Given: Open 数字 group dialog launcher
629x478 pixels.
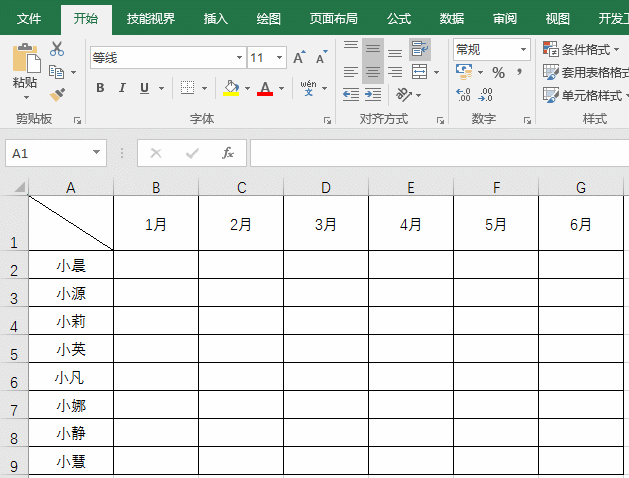Looking at the screenshot, I should [x=527, y=120].
